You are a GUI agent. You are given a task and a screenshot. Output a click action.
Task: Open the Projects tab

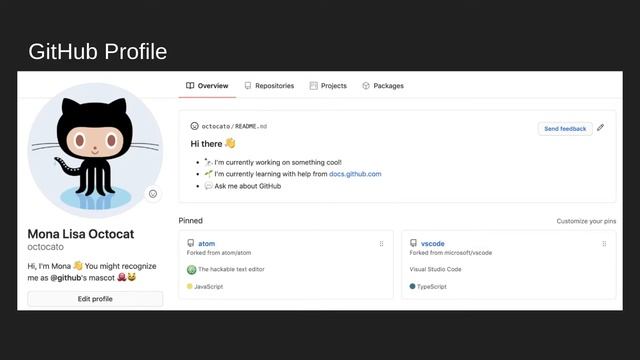tap(328, 86)
